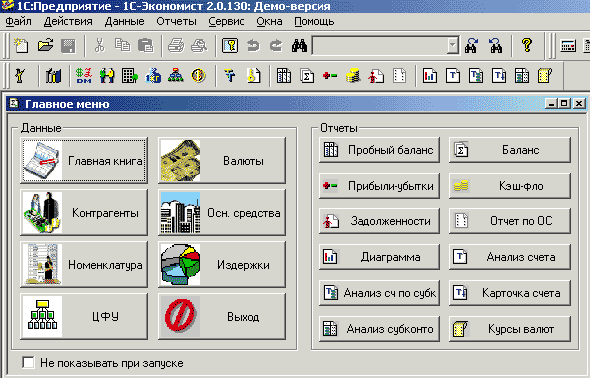Expand the search combo box dropdown arrow

(x=453, y=46)
